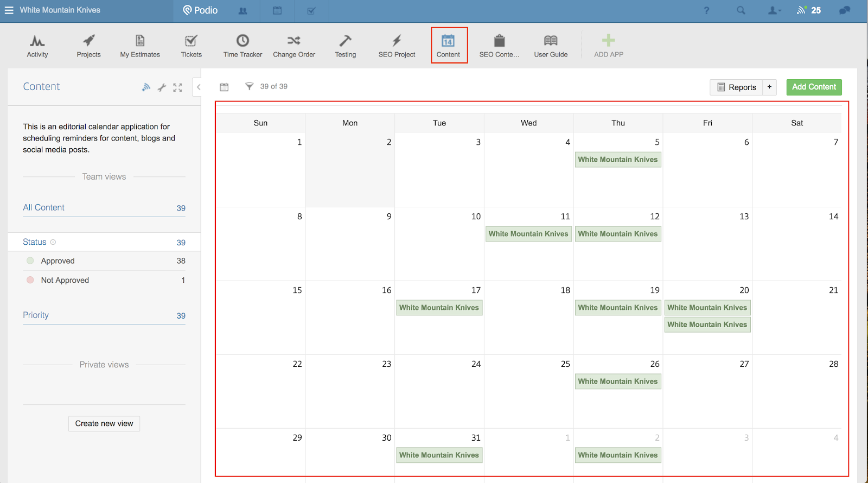Expand the Status filter group
This screenshot has height=483, width=868.
(x=104, y=242)
